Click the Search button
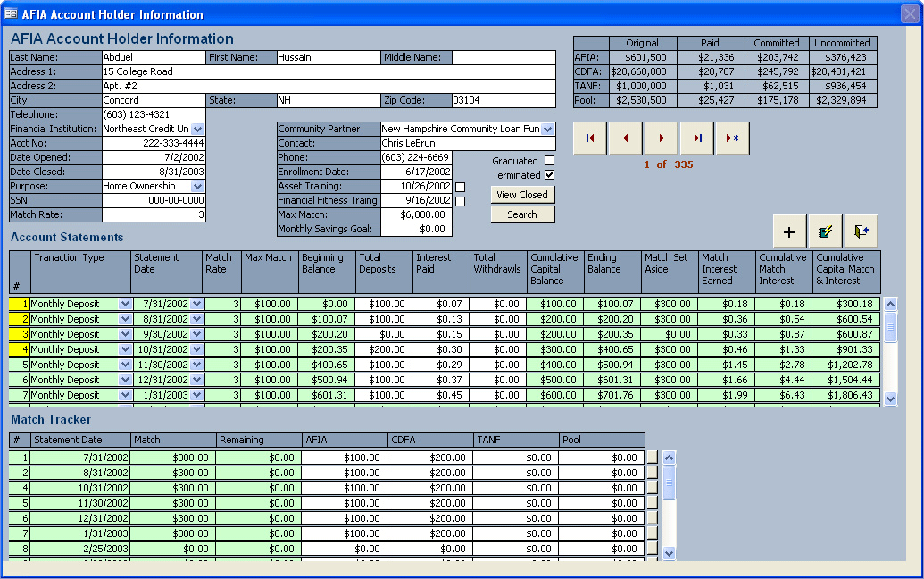924x579 pixels. (522, 214)
